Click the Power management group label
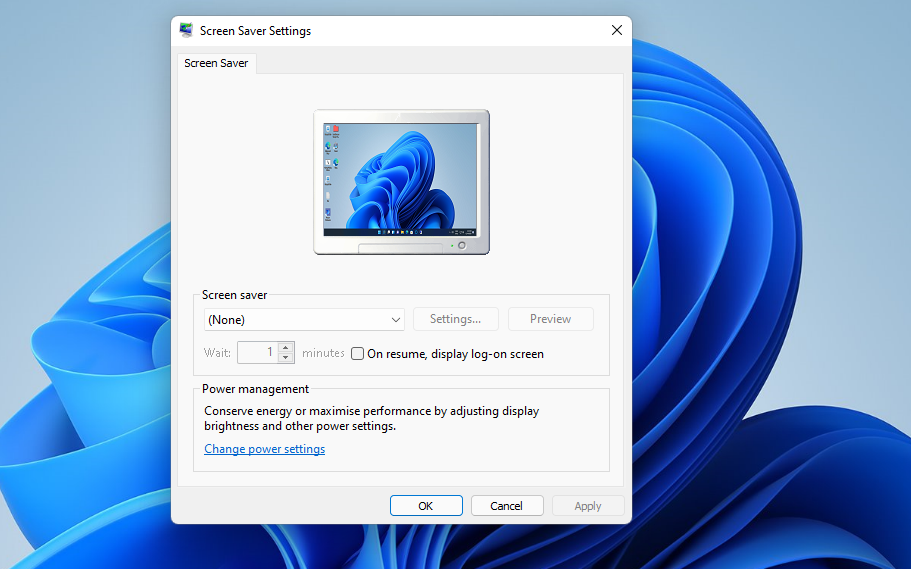 [x=255, y=389]
